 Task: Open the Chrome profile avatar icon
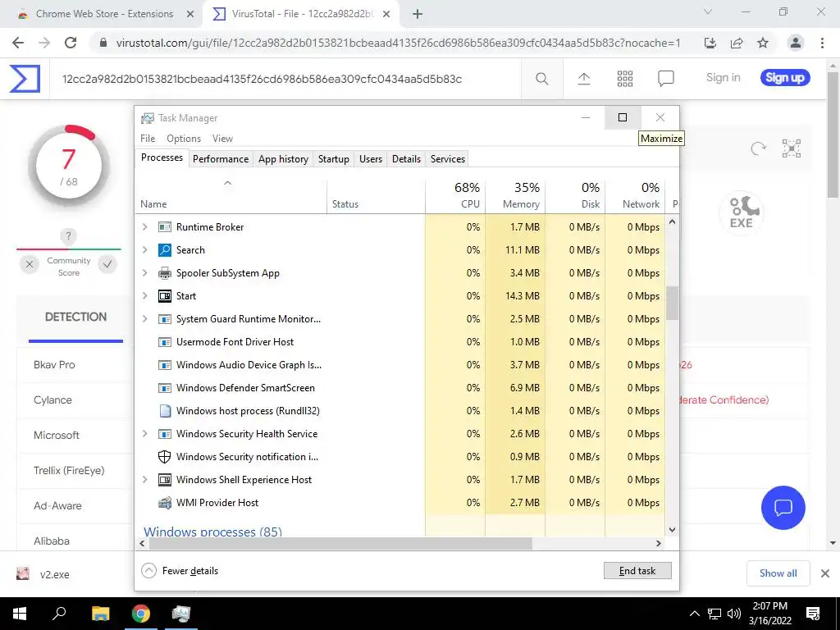point(796,43)
